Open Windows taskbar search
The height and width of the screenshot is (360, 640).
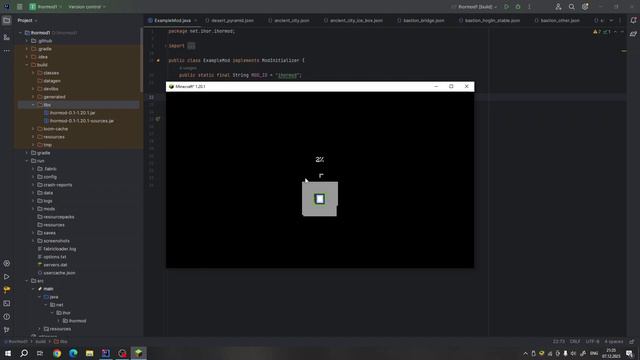[24, 353]
